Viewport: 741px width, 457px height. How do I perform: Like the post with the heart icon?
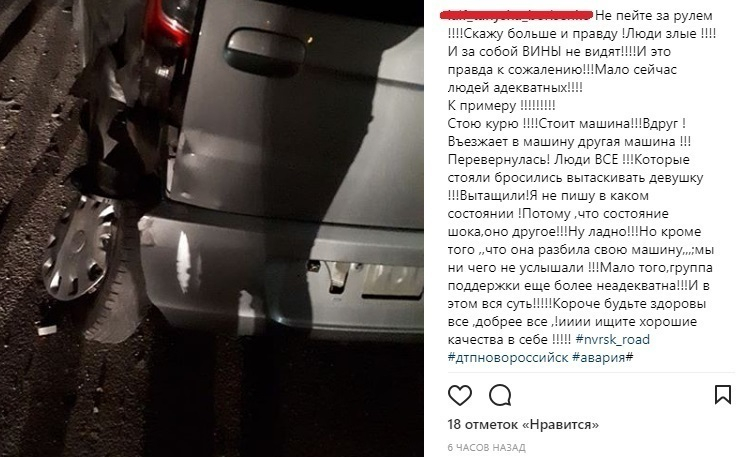(460, 395)
